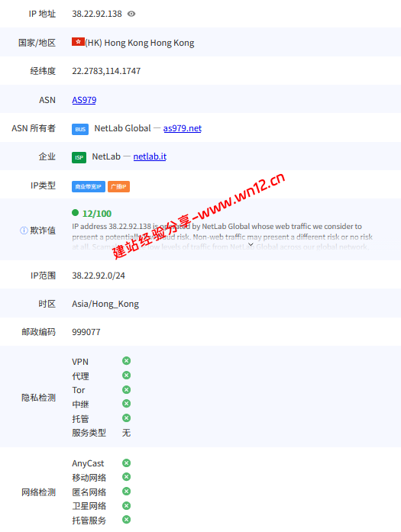Click the 卫星网络 status icon
Image resolution: width=401 pixels, height=532 pixels.
[x=126, y=506]
